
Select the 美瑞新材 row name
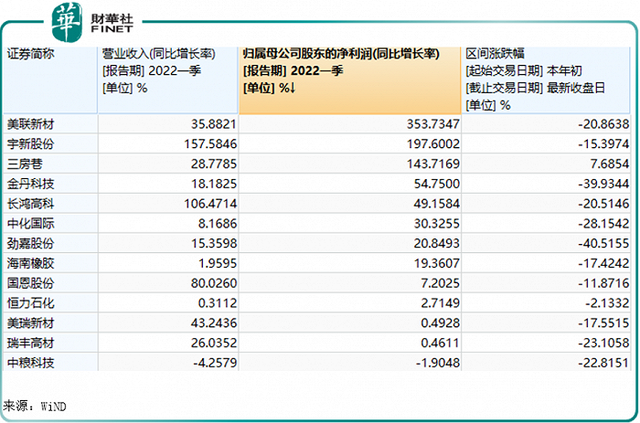[31, 323]
